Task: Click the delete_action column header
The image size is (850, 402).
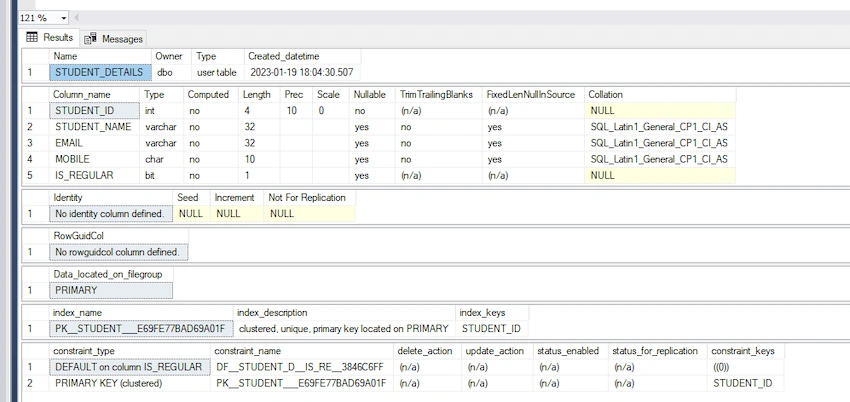Action: 425,351
